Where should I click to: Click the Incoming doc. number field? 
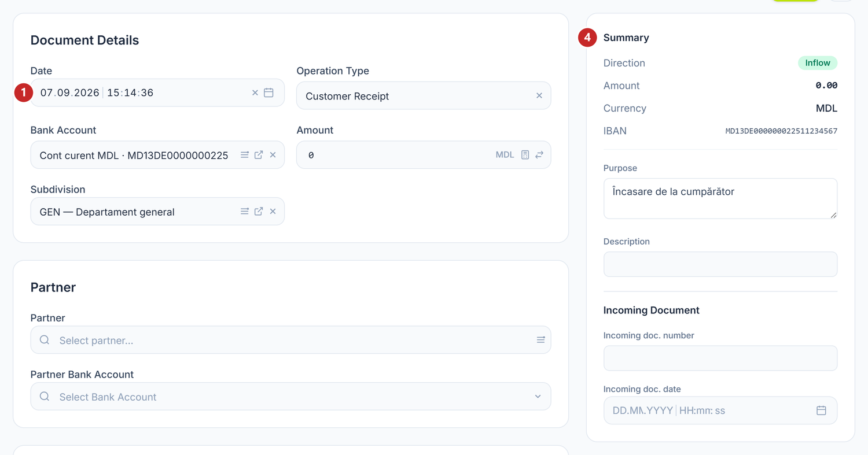tap(720, 358)
